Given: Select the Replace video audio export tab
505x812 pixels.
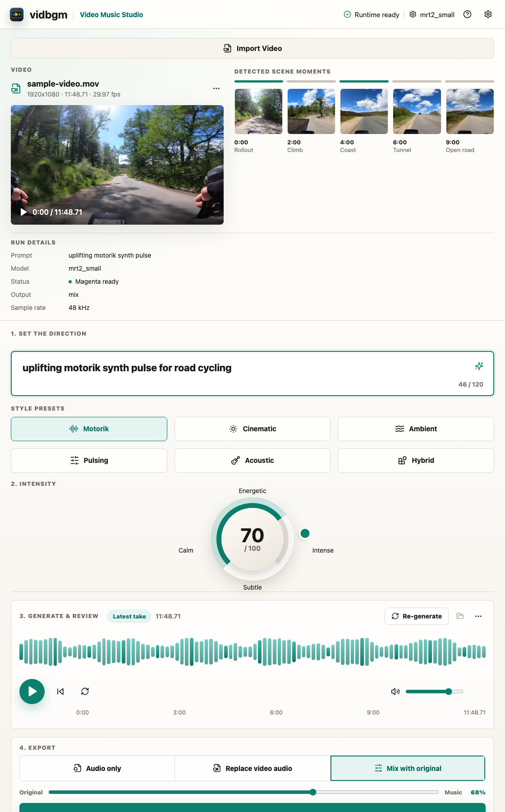Looking at the screenshot, I should click(x=252, y=768).
